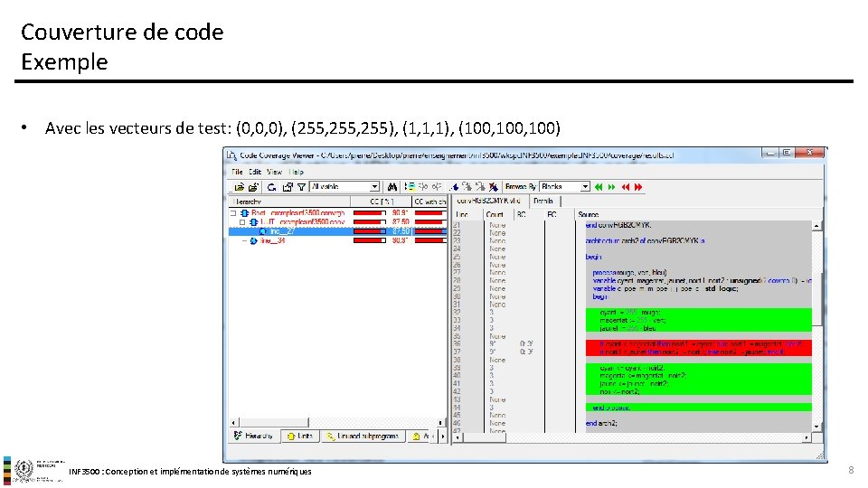Click the Source column header
The height and width of the screenshot is (488, 868).
589,214
